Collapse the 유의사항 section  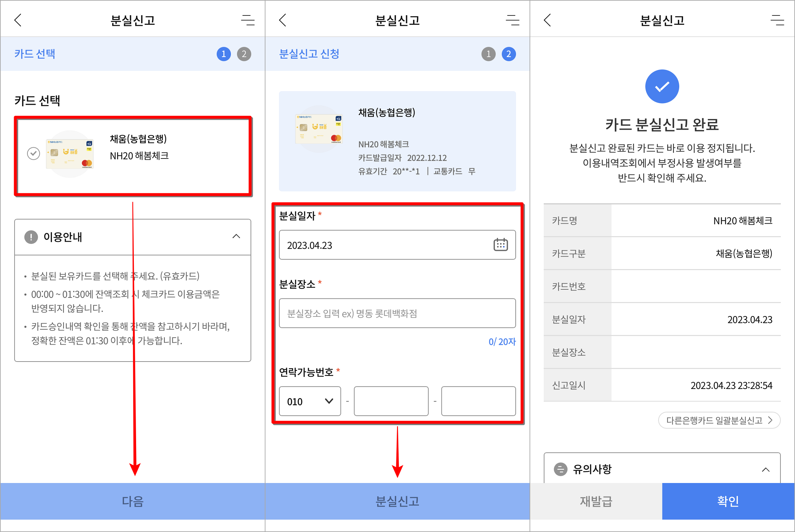[x=767, y=469]
